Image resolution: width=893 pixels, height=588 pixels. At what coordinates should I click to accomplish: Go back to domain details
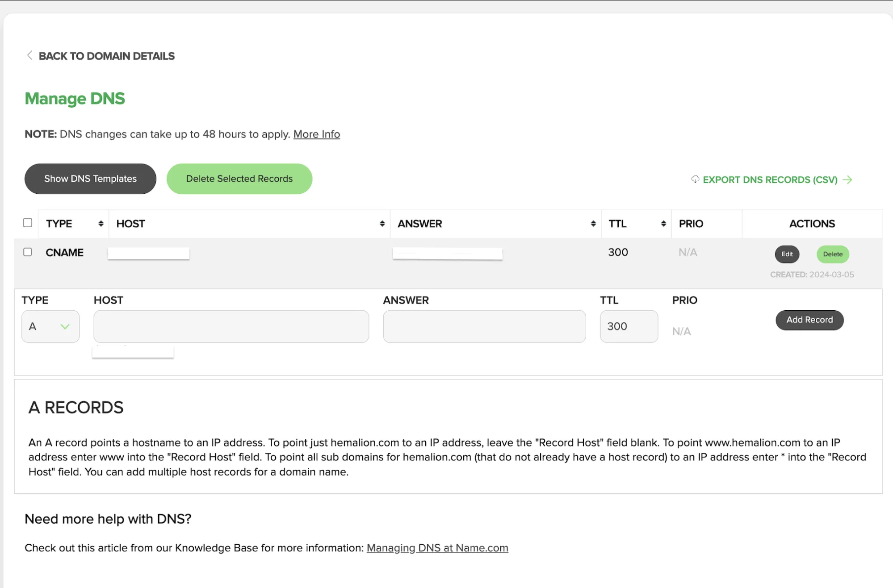click(106, 56)
